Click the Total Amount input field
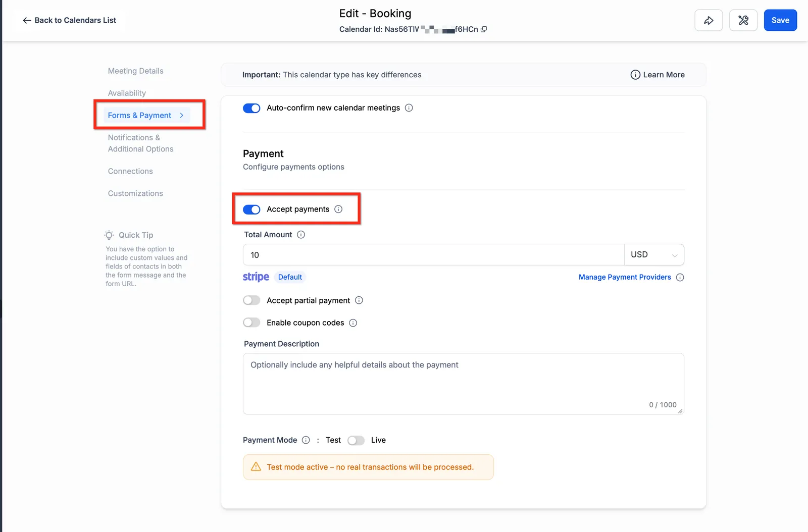 [x=434, y=255]
